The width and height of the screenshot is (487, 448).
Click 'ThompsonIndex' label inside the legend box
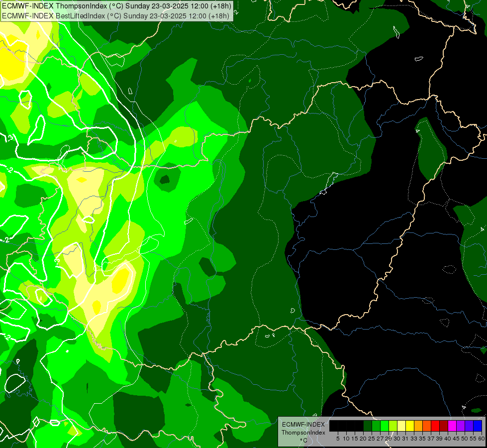(303, 433)
